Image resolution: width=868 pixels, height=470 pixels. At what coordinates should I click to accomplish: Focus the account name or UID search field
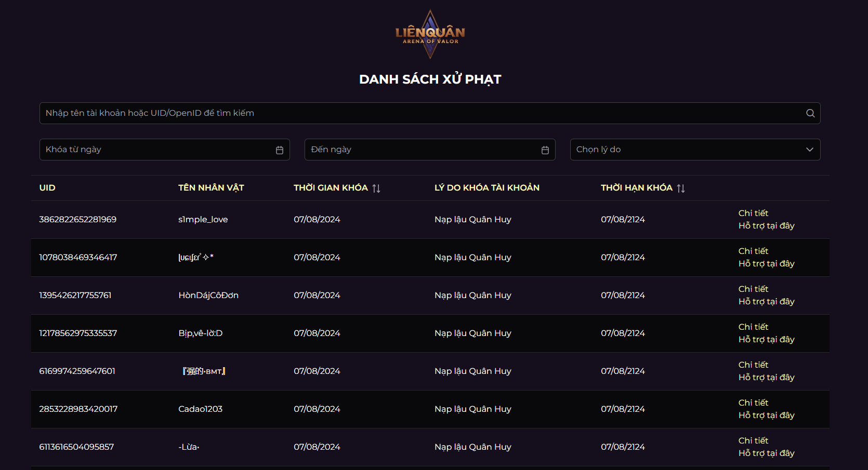click(421, 113)
